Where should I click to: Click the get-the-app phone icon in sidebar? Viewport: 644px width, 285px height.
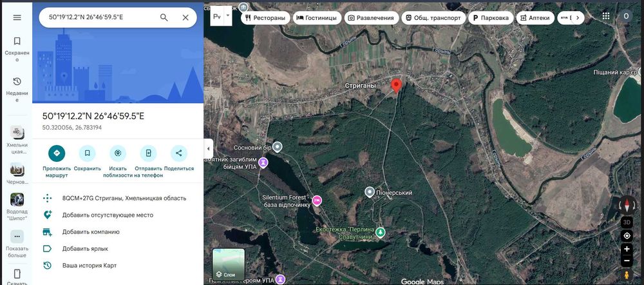tap(17, 274)
